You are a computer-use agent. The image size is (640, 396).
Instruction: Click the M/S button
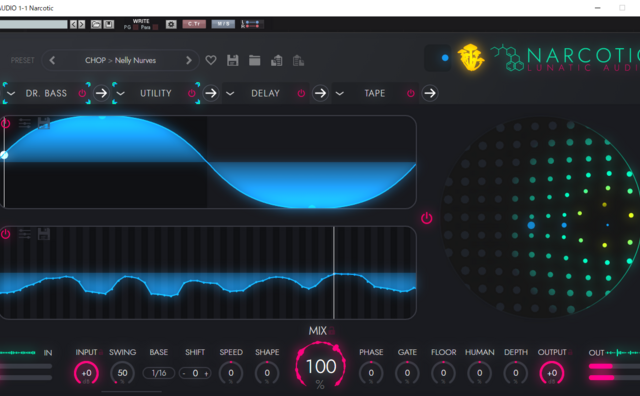pos(223,24)
